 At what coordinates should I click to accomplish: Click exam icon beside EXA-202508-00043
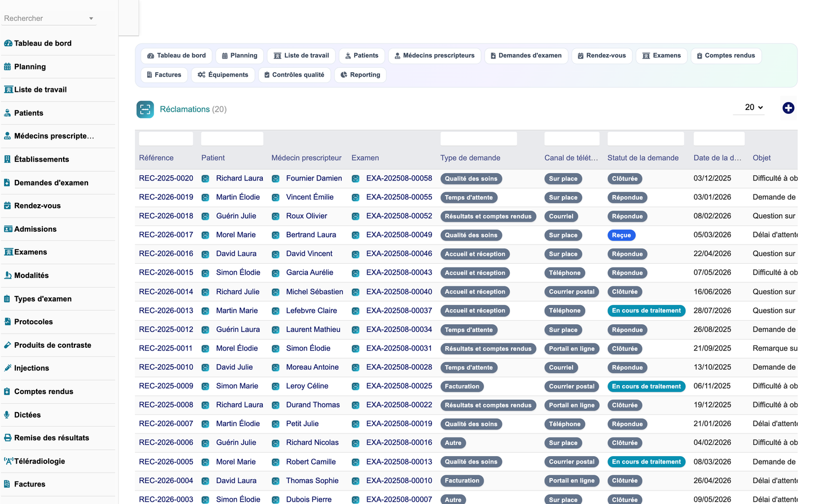pyautogui.click(x=355, y=273)
